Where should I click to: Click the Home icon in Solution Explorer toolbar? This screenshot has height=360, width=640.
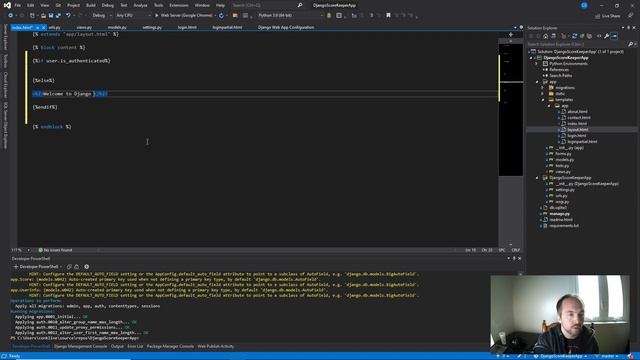545,36
